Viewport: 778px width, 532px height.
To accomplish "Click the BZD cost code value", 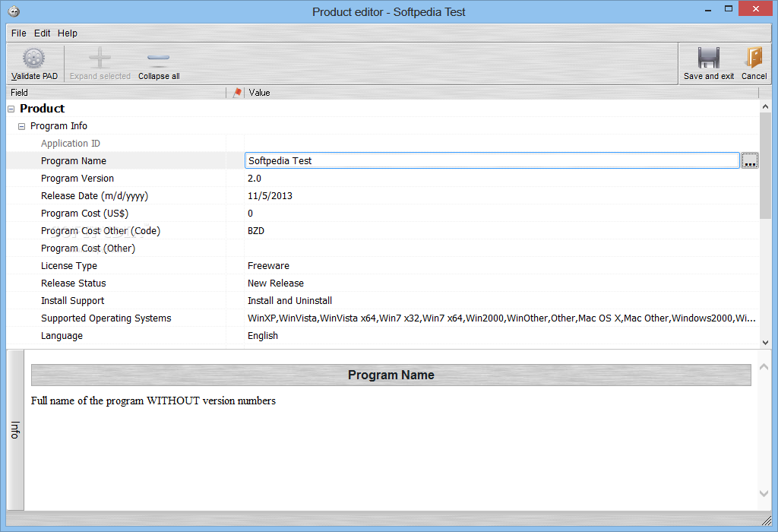I will (256, 231).
